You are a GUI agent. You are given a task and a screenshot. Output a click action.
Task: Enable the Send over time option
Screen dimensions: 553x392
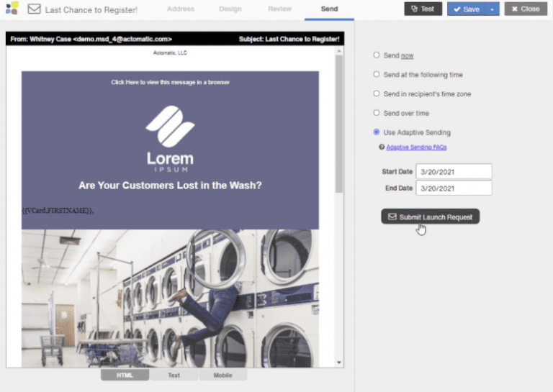(377, 113)
